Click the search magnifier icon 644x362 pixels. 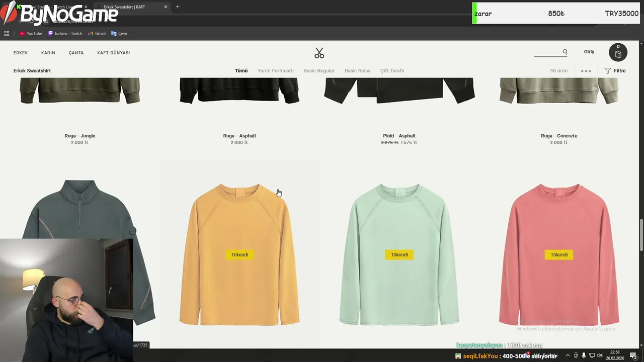[x=565, y=52]
